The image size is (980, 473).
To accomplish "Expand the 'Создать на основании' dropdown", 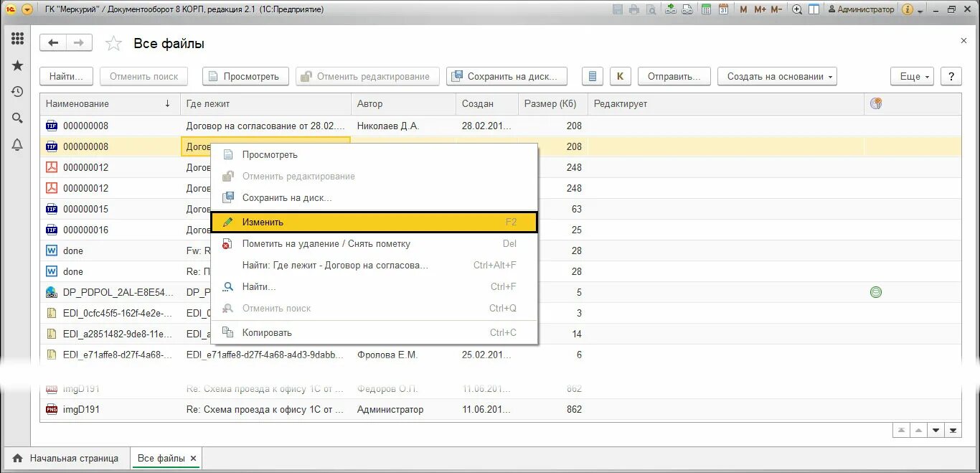I will pos(778,76).
